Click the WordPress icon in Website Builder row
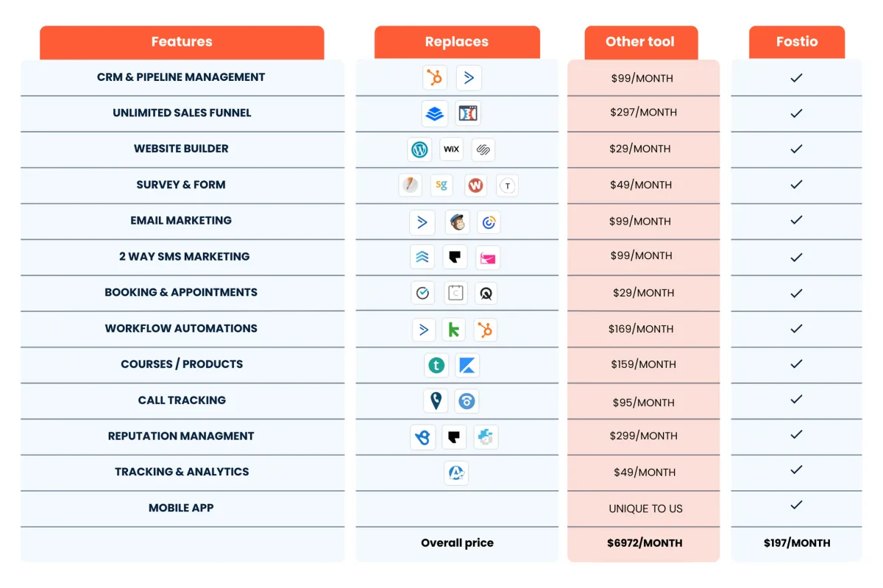Screen dimensions: 883x588 click(419, 149)
